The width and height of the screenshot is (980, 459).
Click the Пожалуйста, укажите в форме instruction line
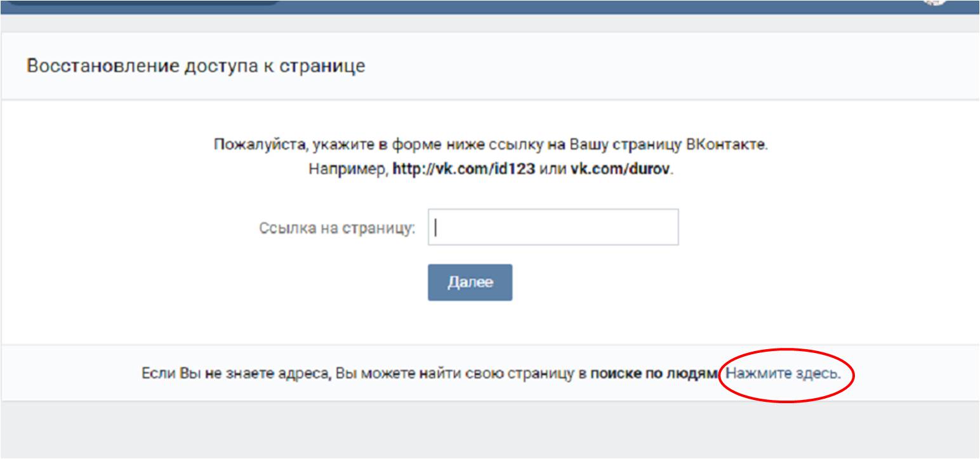(491, 145)
